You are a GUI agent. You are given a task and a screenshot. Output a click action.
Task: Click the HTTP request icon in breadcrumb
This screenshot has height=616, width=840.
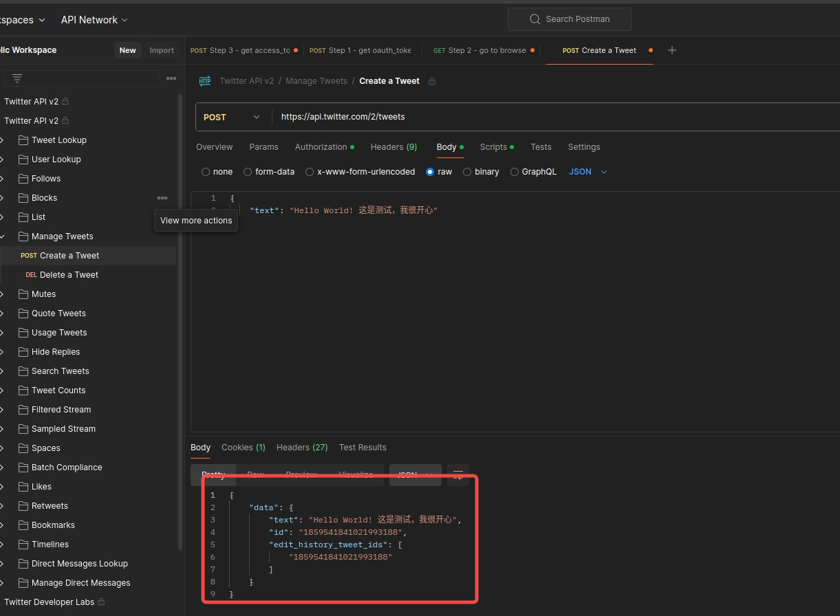[205, 81]
